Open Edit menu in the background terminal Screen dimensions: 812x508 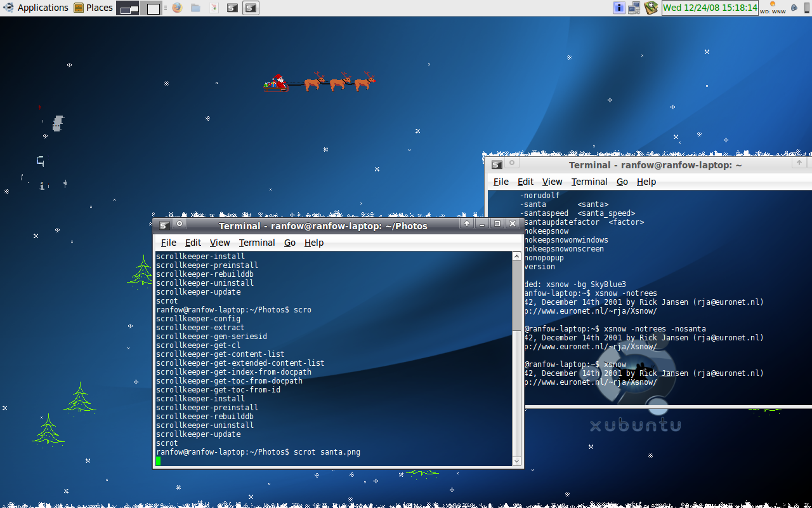point(525,182)
